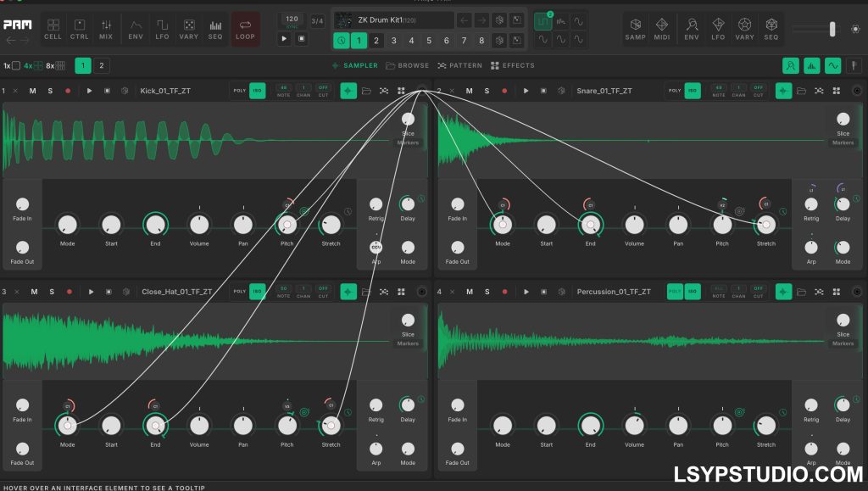Image resolution: width=868 pixels, height=491 pixels.
Task: Randomize Kick_01_TF_ZT cell with cube icon
Action: click(125, 91)
